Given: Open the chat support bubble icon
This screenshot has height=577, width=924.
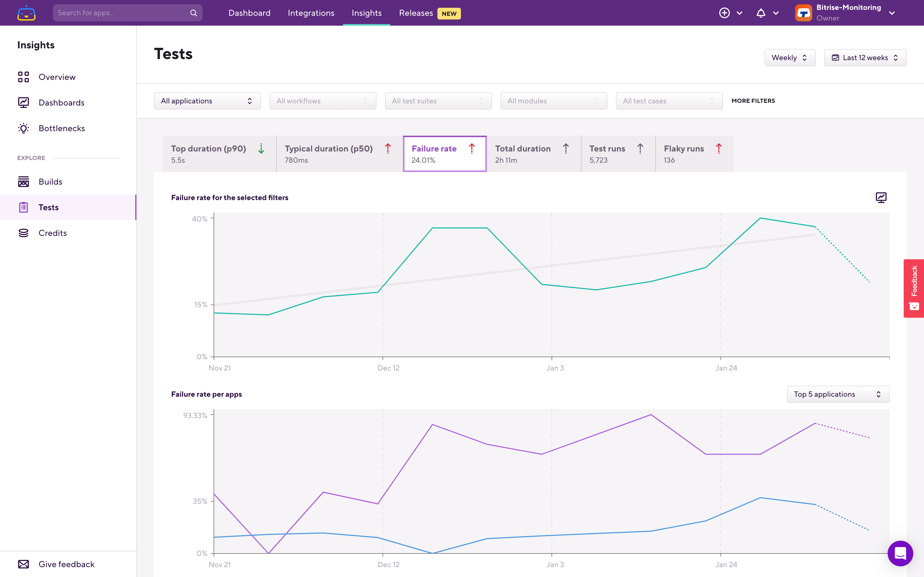Looking at the screenshot, I should [900, 553].
